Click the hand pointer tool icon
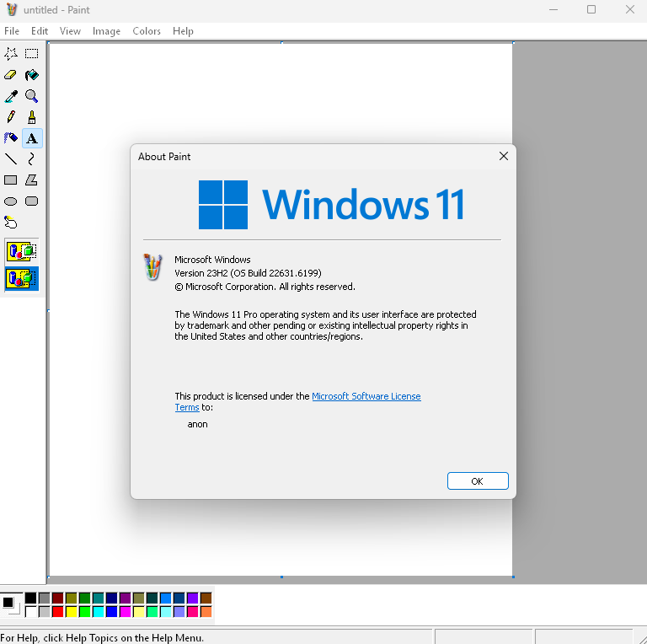This screenshot has height=644, width=647. [11, 223]
